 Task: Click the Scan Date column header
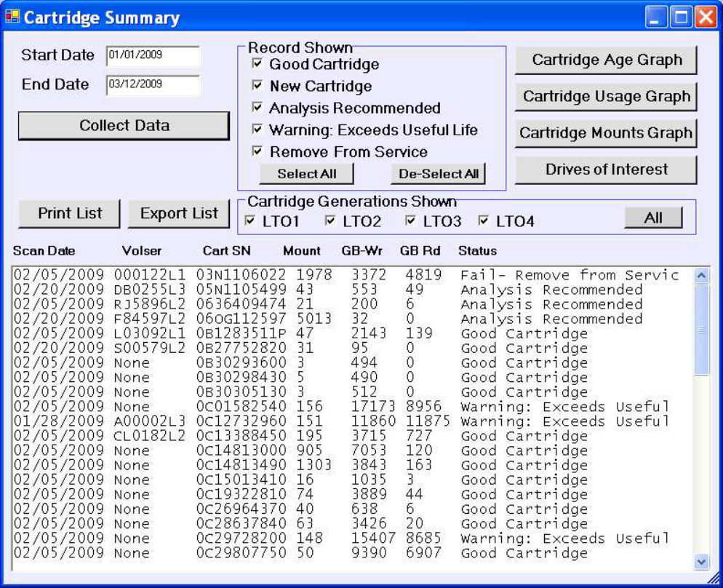coord(44,251)
